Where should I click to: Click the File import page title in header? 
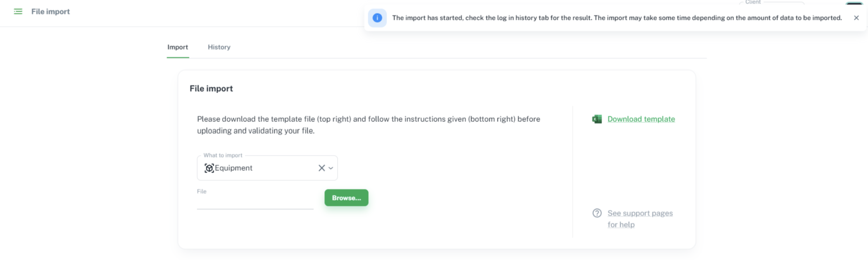pos(51,12)
